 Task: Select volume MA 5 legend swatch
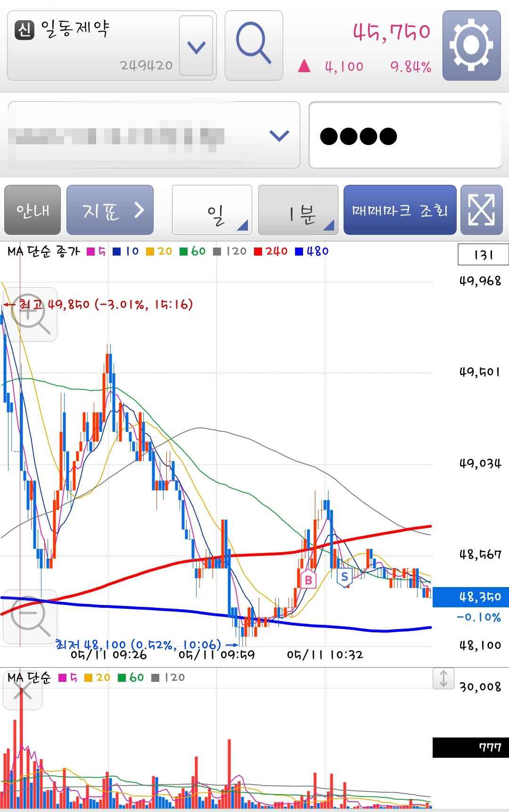click(x=62, y=678)
